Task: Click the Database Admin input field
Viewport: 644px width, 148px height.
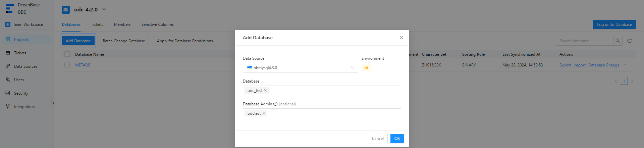Action: tap(332, 113)
